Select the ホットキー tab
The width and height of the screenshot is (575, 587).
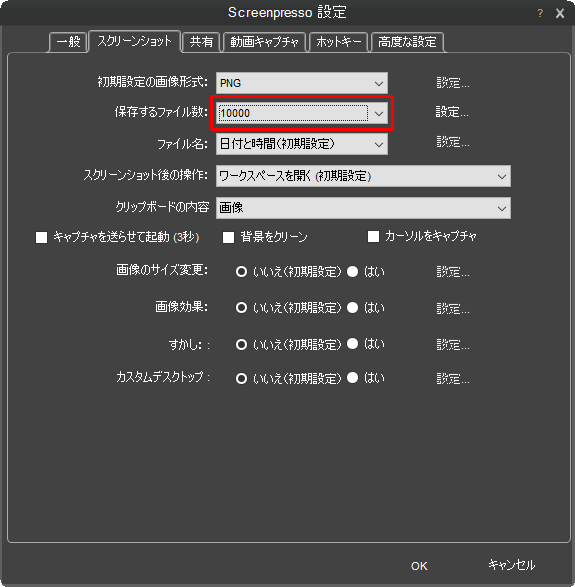point(338,42)
